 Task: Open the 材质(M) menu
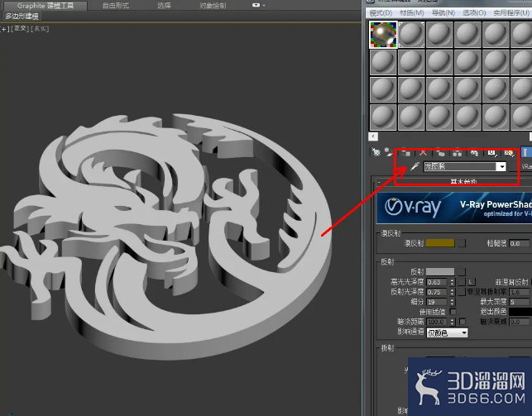[411, 13]
